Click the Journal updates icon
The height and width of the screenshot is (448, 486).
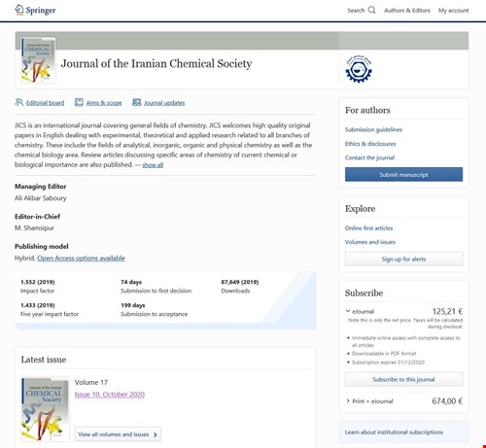136,102
